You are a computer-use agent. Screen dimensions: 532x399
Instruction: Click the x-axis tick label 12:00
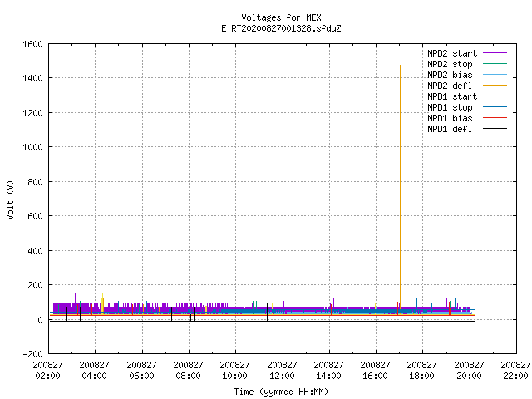pos(282,376)
